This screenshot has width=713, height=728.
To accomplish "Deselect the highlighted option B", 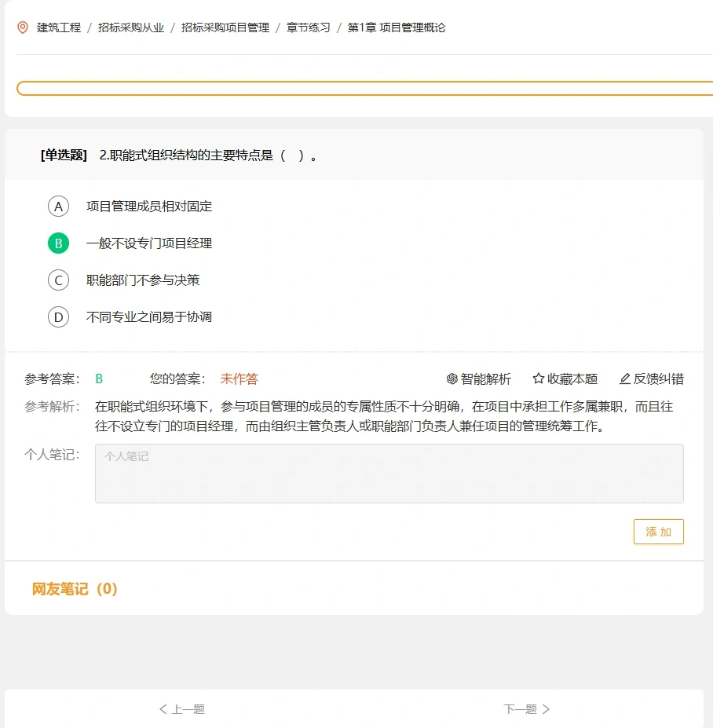I will click(x=58, y=243).
